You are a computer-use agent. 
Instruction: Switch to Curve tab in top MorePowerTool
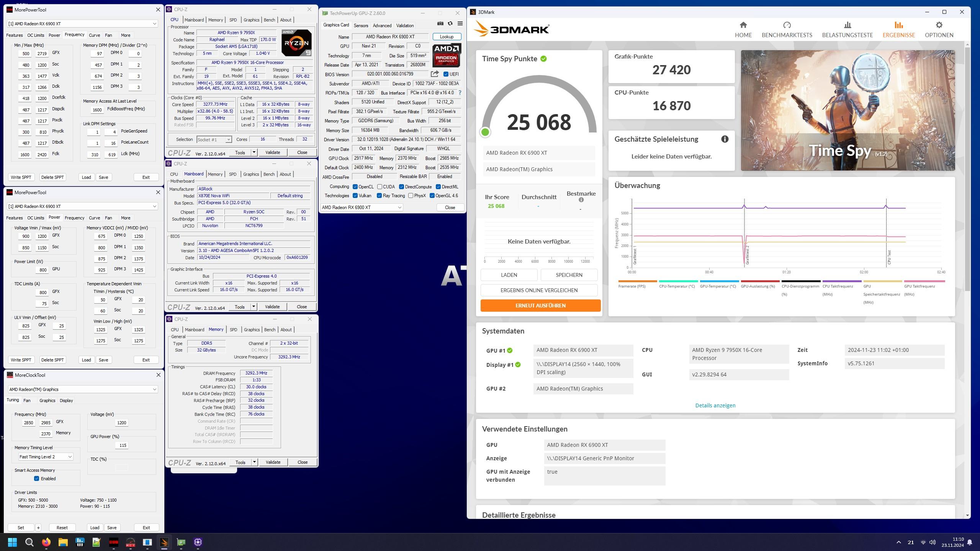94,35
